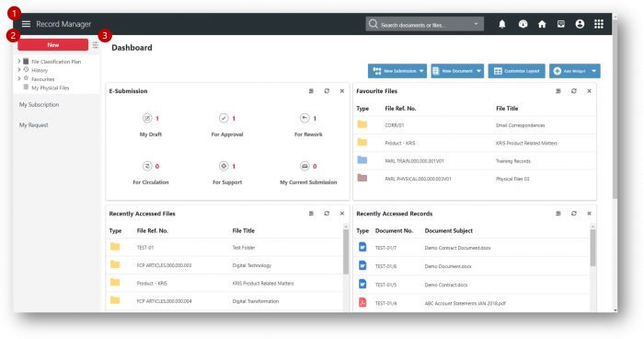Click the notifications bell icon
Image resolution: width=644 pixels, height=339 pixels.
502,24
